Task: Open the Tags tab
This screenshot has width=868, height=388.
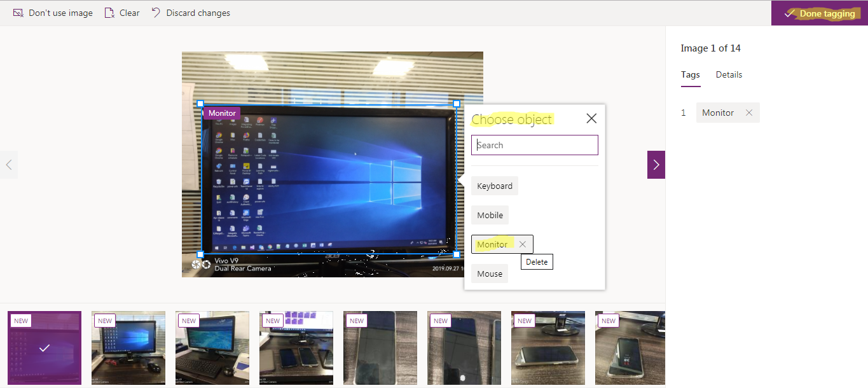Action: (x=691, y=74)
